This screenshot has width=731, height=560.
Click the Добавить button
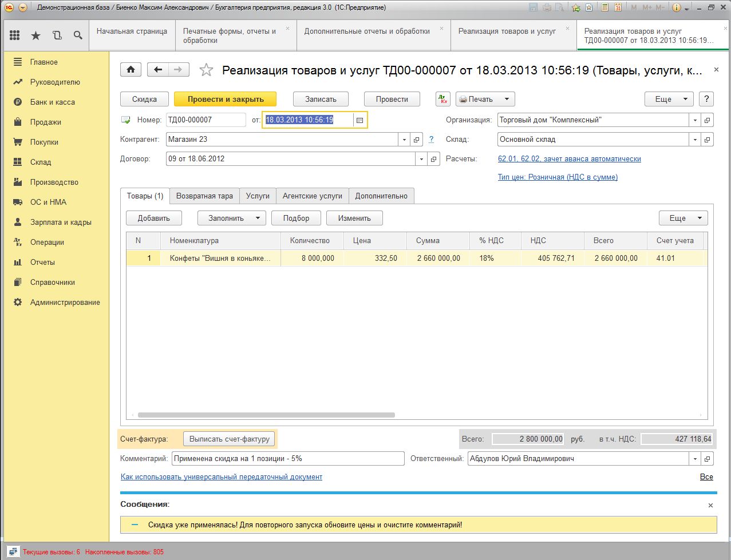tap(154, 218)
